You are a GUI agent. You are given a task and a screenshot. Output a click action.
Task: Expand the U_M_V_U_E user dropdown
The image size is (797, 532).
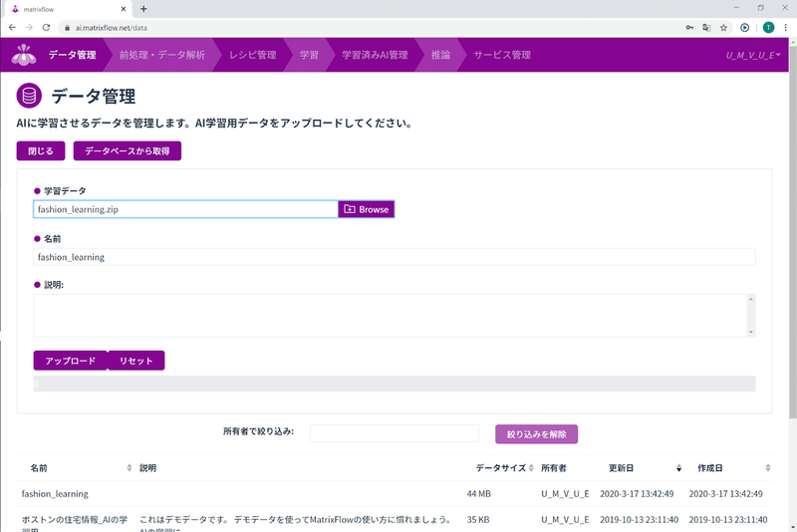click(753, 55)
